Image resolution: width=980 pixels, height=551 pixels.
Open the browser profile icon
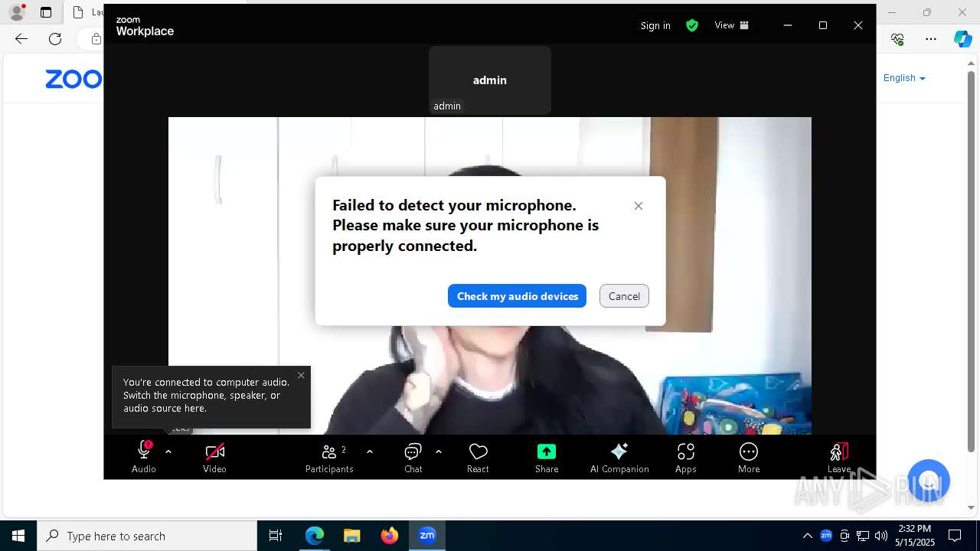pyautogui.click(x=16, y=12)
